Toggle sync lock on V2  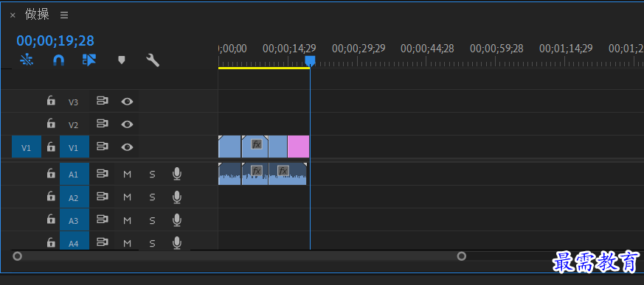pos(103,124)
